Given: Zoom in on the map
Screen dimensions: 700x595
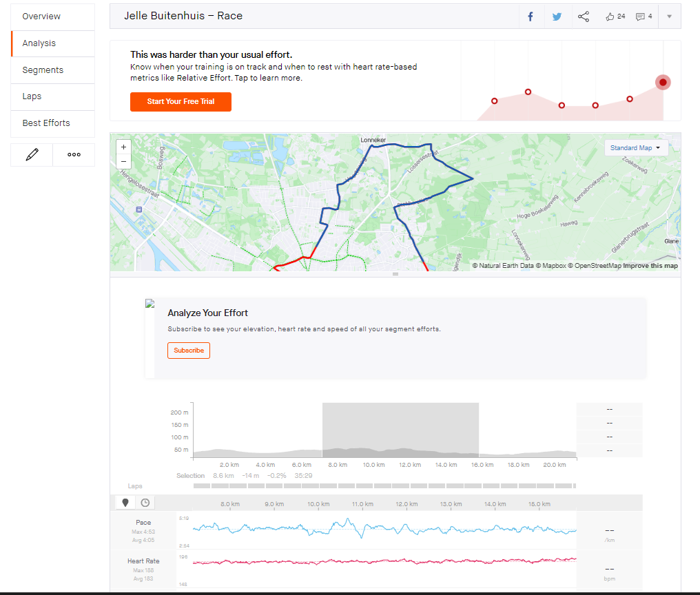Looking at the screenshot, I should tap(123, 147).
